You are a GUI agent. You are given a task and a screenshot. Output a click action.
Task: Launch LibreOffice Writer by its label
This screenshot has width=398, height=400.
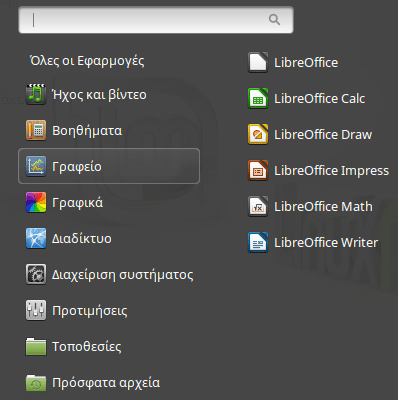click(x=326, y=243)
